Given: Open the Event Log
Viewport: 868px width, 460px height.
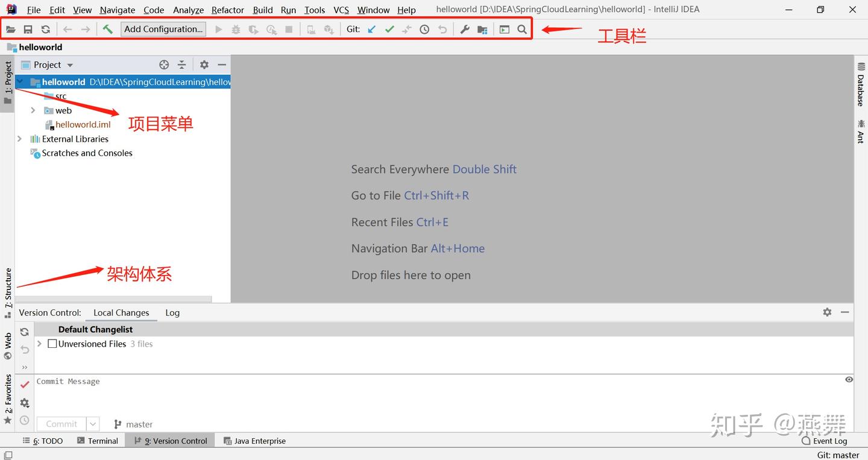Looking at the screenshot, I should (824, 441).
